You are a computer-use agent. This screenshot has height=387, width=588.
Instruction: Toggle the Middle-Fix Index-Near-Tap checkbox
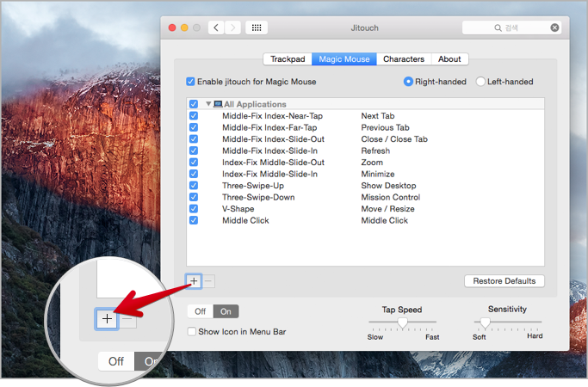click(x=194, y=116)
